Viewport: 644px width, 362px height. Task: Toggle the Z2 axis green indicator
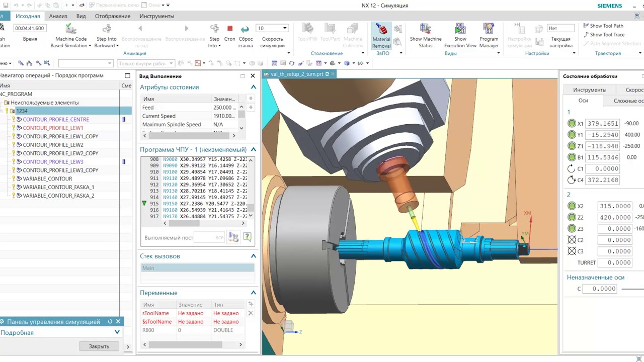(572, 217)
